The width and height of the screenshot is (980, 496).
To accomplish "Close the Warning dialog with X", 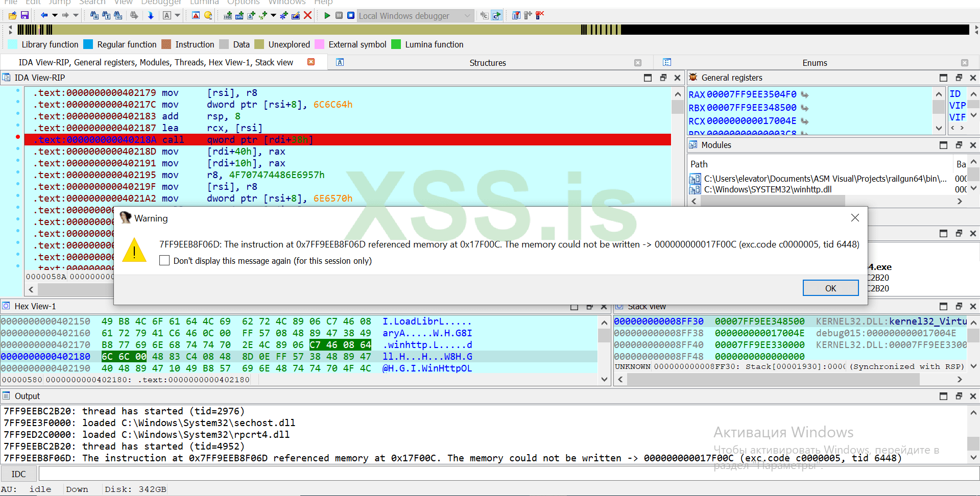I will [x=855, y=218].
